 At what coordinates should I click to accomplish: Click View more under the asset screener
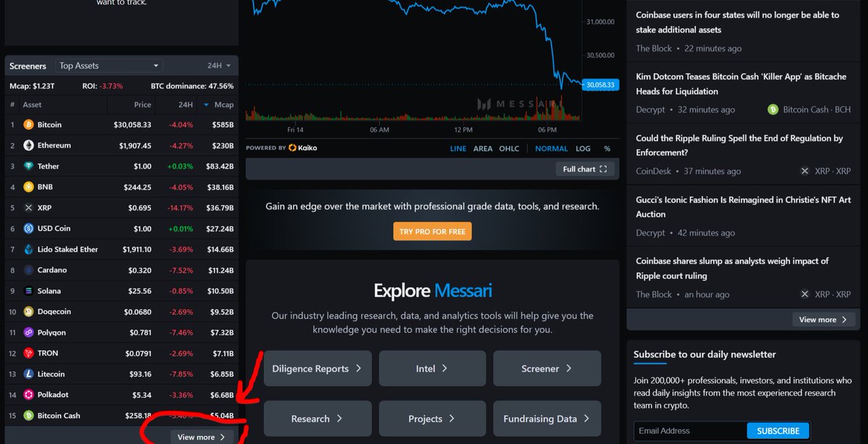click(x=202, y=437)
